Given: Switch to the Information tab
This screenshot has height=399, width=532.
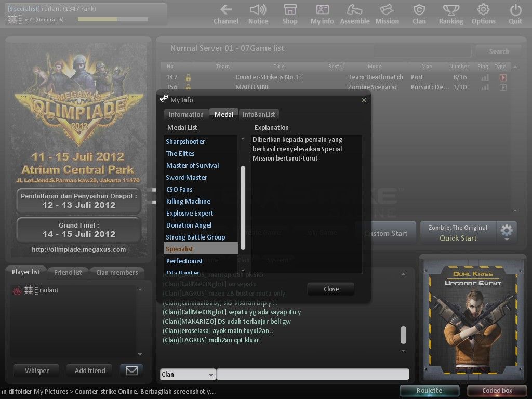Looking at the screenshot, I should pos(186,115).
